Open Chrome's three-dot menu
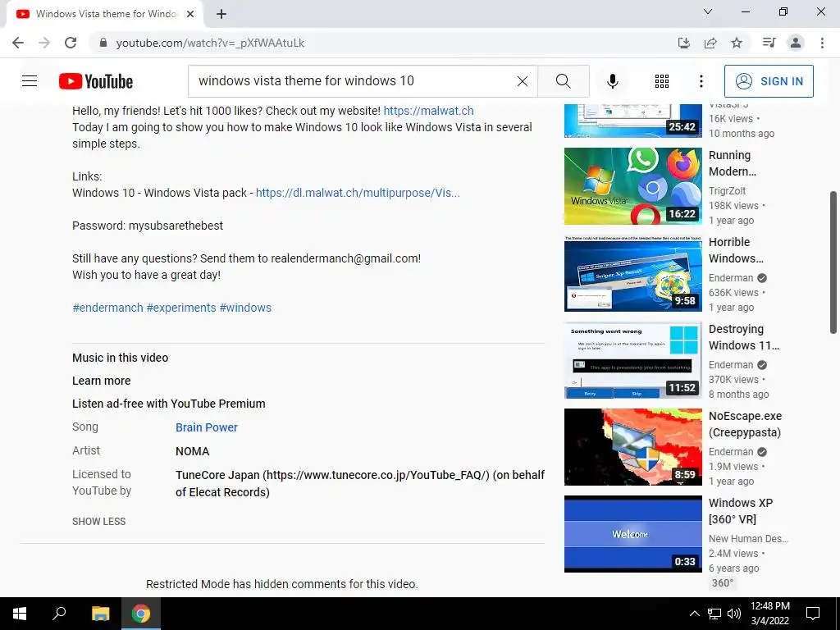The width and height of the screenshot is (840, 630). (822, 43)
